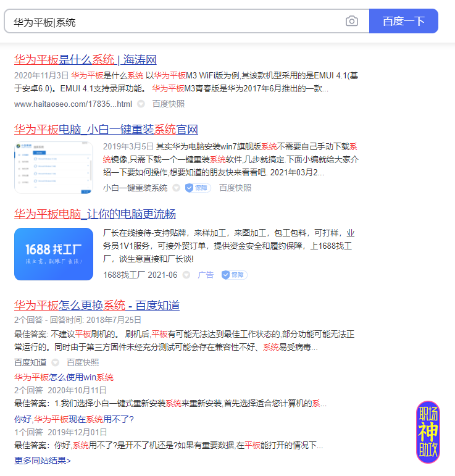Screen dimensions: 455x476
Task: Open 百度快照 for the haitaoseo result
Action: [169, 104]
